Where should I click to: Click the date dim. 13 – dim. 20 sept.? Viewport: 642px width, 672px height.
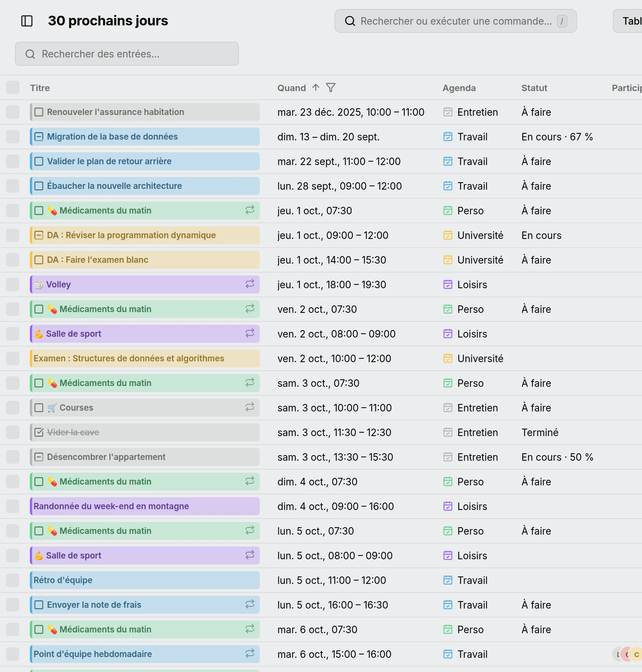[x=328, y=137]
